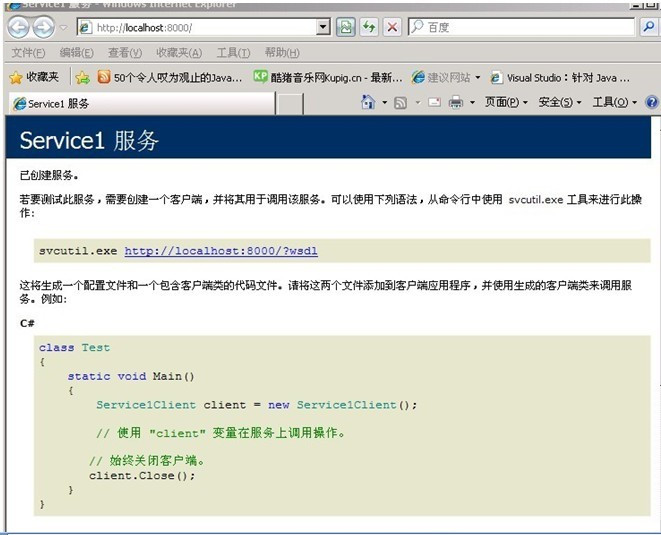The width and height of the screenshot is (661, 535).
Task: Click the green Refresh arrows icon
Action: pyautogui.click(x=369, y=28)
